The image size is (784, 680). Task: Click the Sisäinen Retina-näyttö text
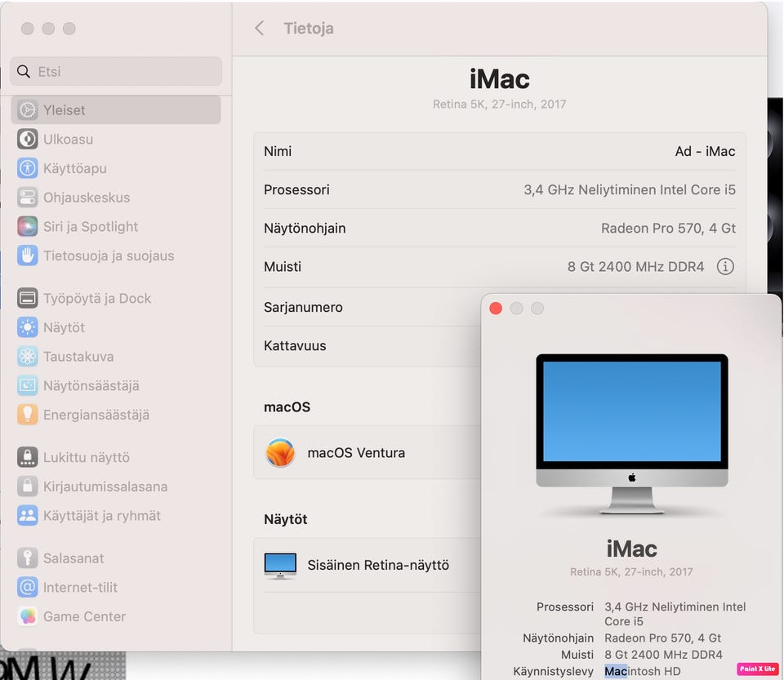pos(378,565)
